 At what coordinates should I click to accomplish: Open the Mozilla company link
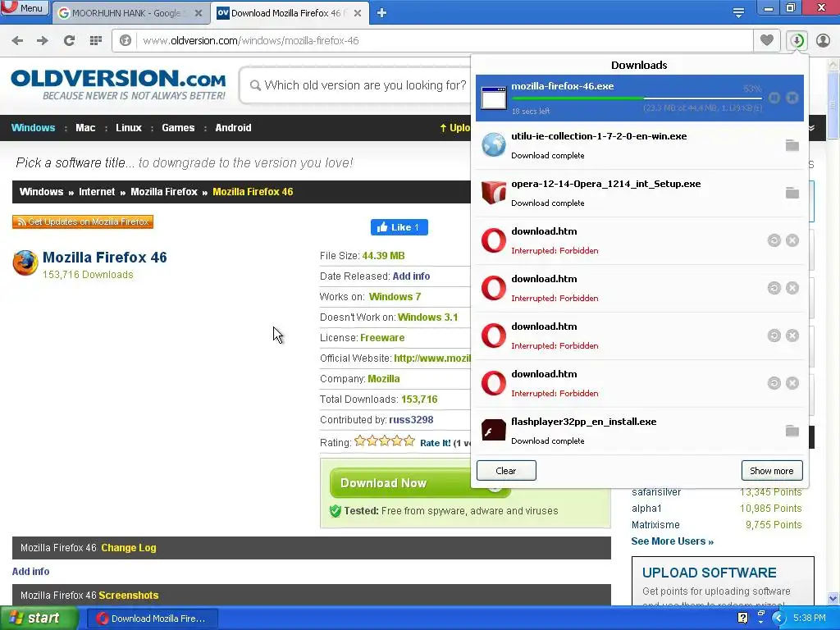click(x=384, y=379)
